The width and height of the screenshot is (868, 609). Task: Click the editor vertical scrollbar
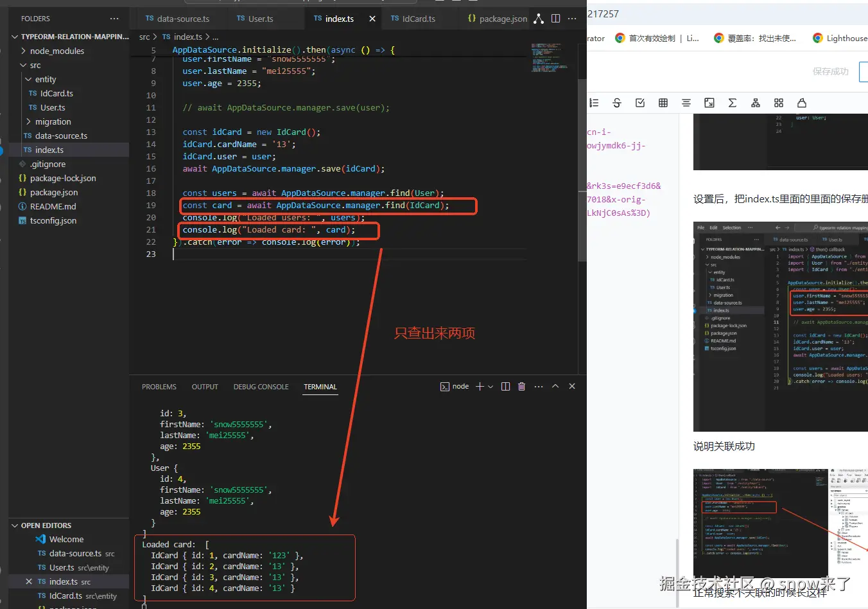582,170
